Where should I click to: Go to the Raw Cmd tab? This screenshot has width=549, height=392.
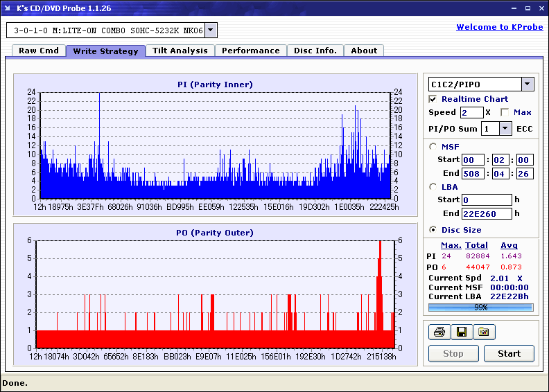tap(39, 51)
